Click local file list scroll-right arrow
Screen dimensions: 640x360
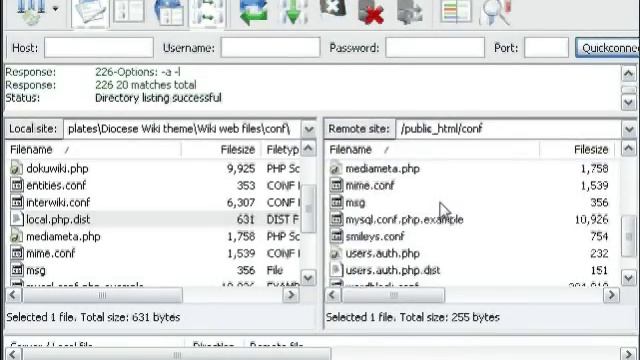click(291, 295)
